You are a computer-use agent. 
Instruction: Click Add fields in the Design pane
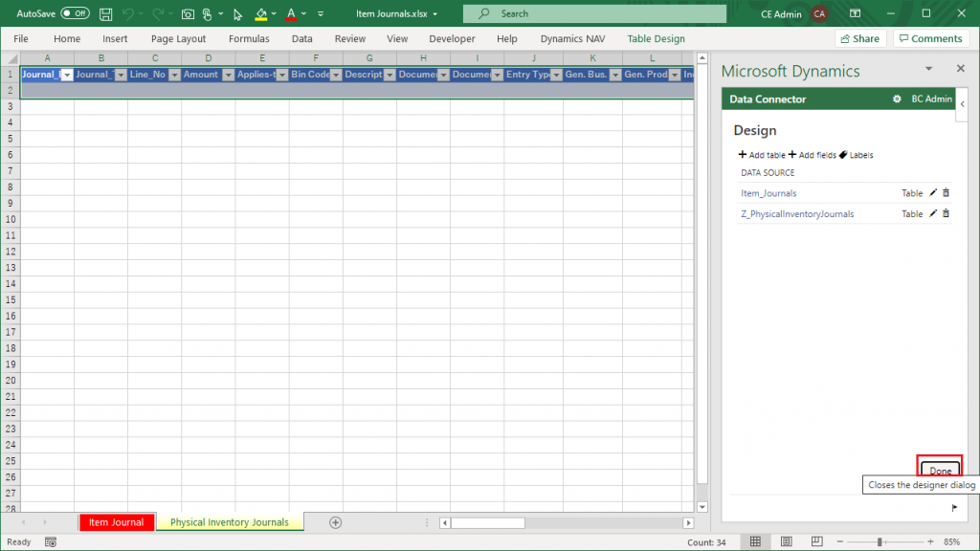click(812, 155)
